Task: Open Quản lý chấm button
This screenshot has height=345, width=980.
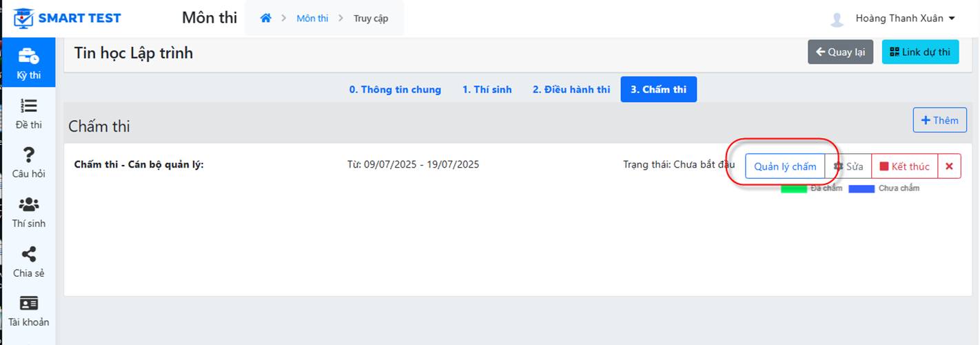Action: click(x=785, y=166)
